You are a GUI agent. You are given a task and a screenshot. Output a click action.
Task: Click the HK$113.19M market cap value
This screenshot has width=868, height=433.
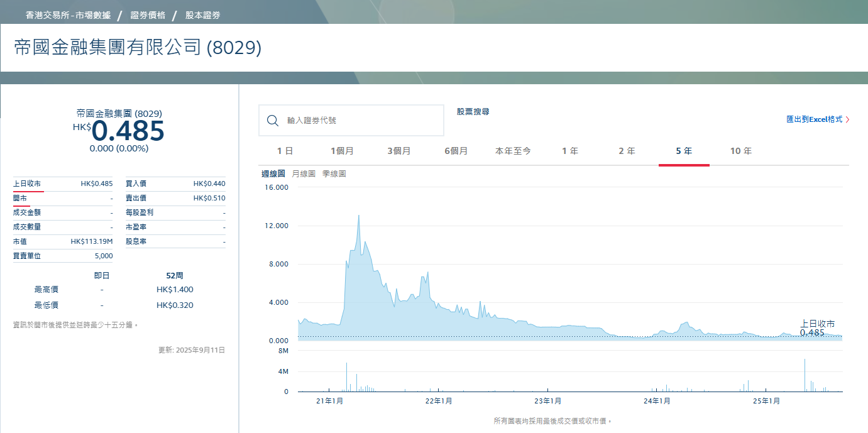[x=92, y=241]
